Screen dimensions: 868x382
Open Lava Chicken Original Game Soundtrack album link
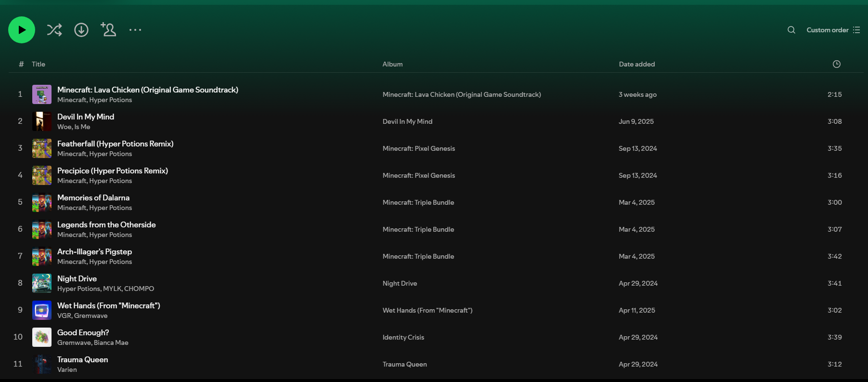pos(462,94)
